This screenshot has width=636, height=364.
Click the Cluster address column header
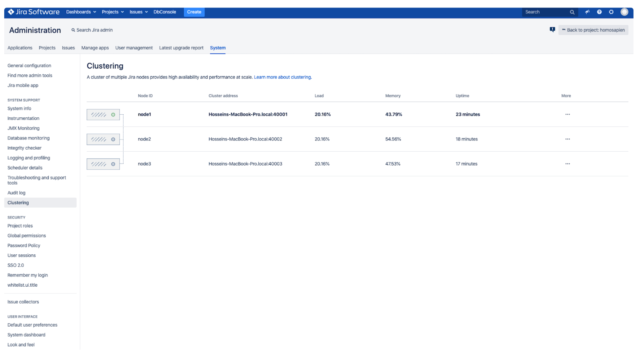223,96
